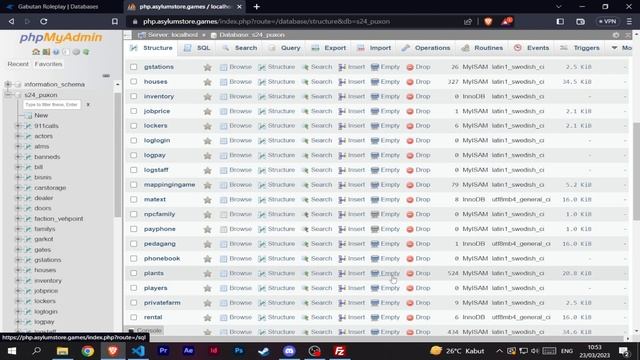The image size is (640, 360).
Task: Open the Triggers tab
Action: coord(580,48)
